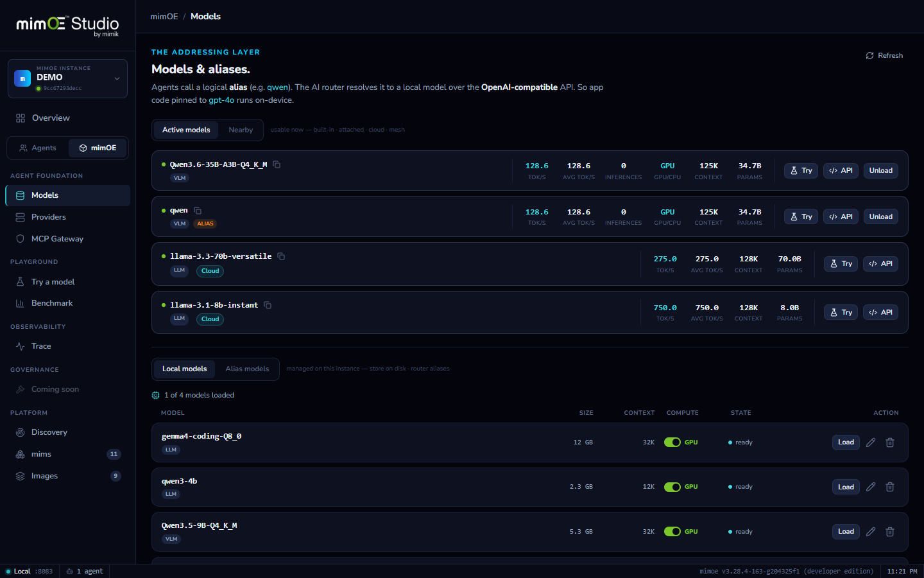Screen dimensions: 924x578
Task: Unload the qwen alias
Action: tap(881, 217)
